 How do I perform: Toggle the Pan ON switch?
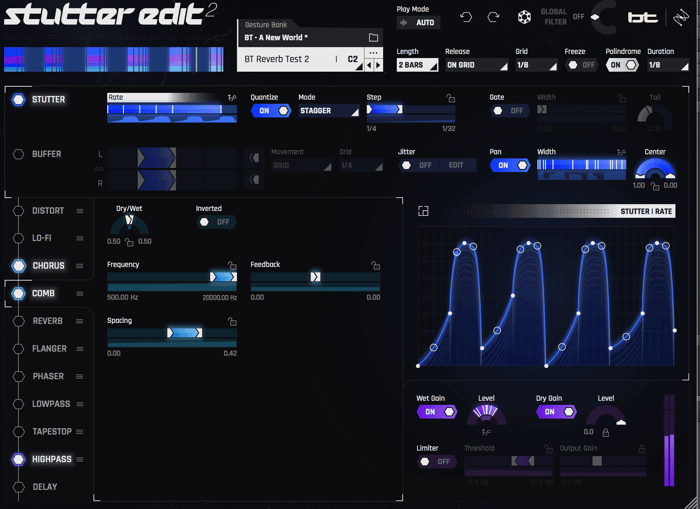(510, 165)
